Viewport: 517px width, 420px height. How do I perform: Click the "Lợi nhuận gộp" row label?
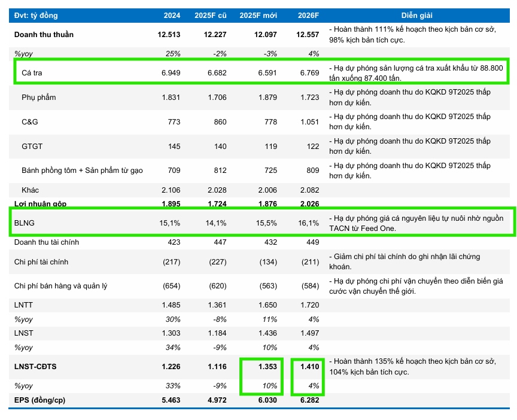click(x=41, y=204)
